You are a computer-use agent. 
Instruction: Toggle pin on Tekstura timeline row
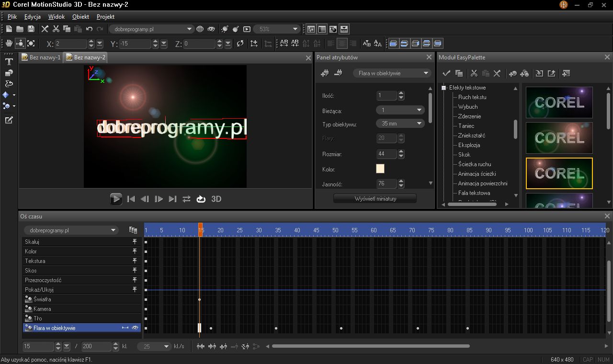coord(135,261)
